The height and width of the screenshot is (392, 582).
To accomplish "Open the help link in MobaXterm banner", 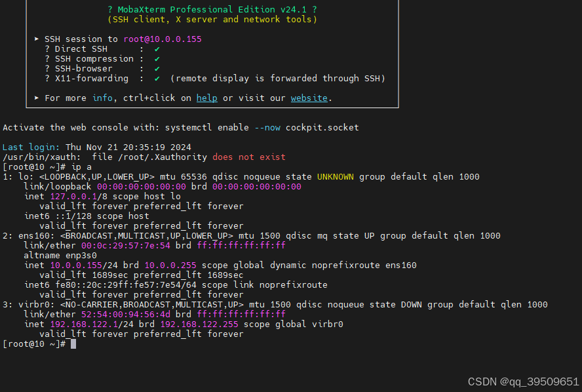I will [x=206, y=98].
